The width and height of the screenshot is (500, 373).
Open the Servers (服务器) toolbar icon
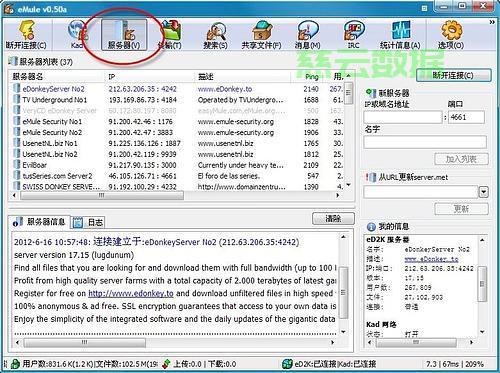coord(124,35)
